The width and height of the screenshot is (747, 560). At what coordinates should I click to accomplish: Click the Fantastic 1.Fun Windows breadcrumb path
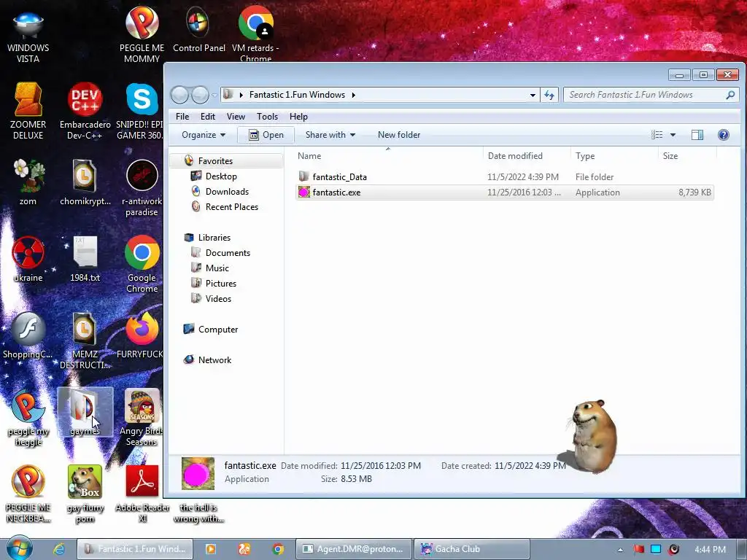pos(297,95)
